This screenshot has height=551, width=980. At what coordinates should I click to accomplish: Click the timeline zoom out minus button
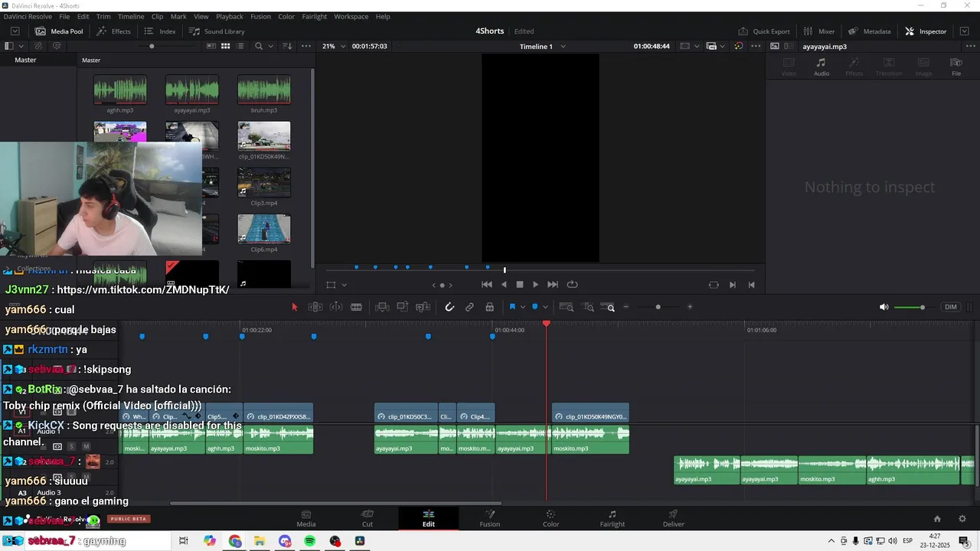[x=626, y=307]
